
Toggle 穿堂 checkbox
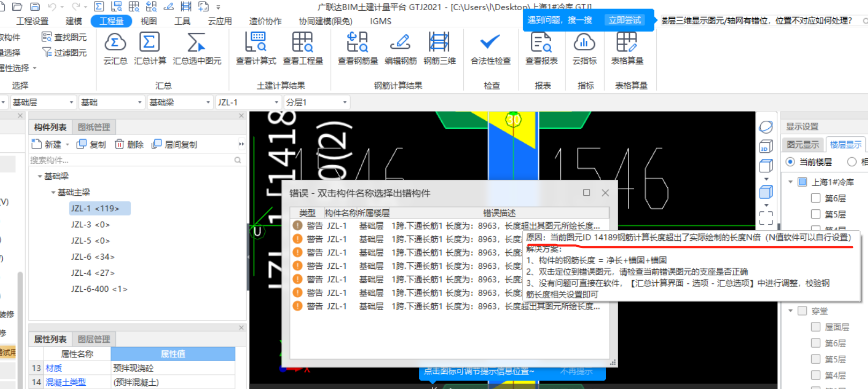pos(803,311)
